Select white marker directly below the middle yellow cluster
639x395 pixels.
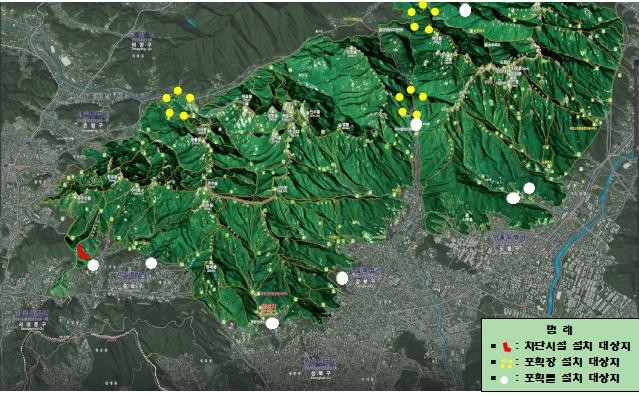(416, 125)
